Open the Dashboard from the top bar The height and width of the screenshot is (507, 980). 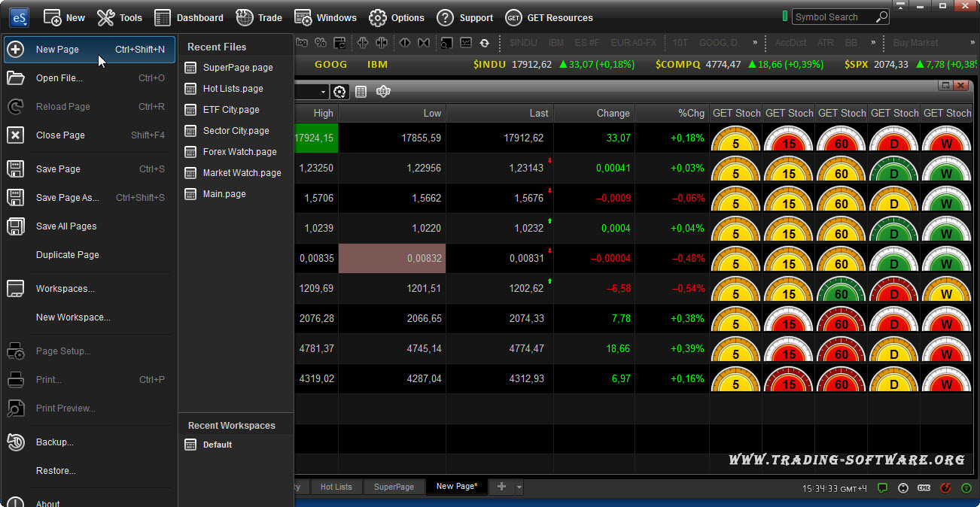pos(189,17)
